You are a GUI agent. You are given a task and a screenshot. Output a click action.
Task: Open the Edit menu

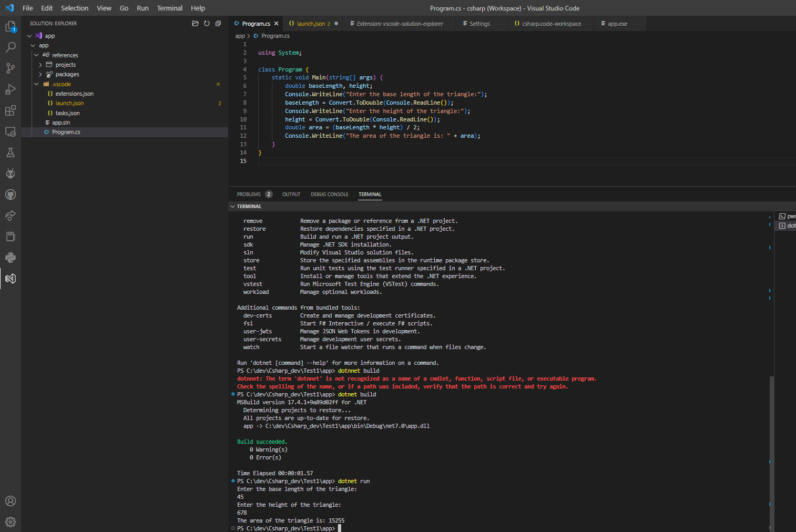47,8
